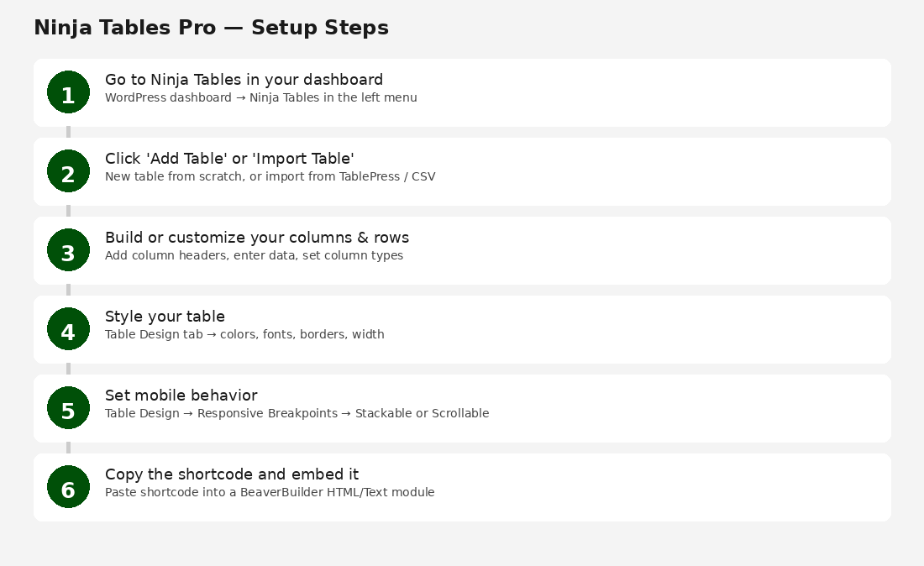Click the step 1 number circle
Image resolution: width=924 pixels, height=566 pixels.
(x=68, y=92)
